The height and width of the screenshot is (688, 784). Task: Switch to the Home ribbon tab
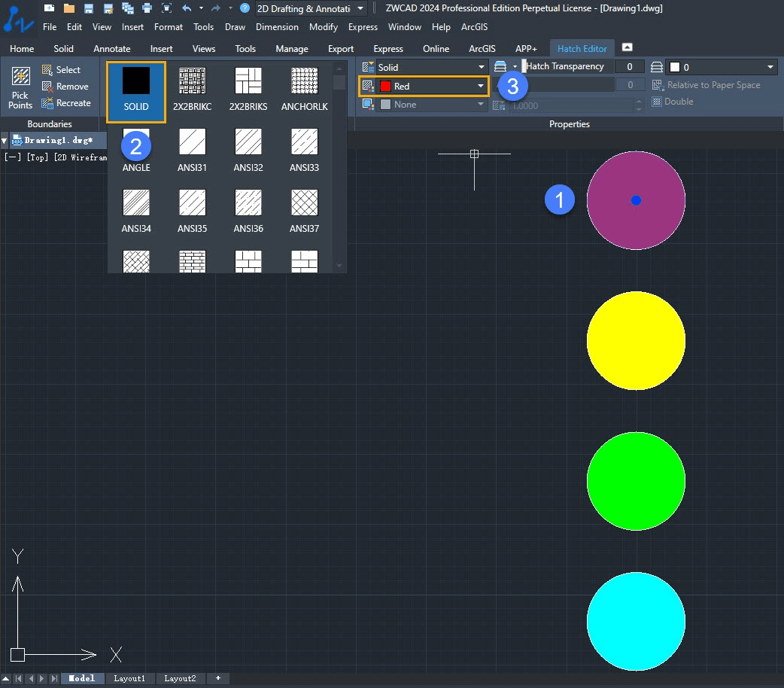[22, 48]
